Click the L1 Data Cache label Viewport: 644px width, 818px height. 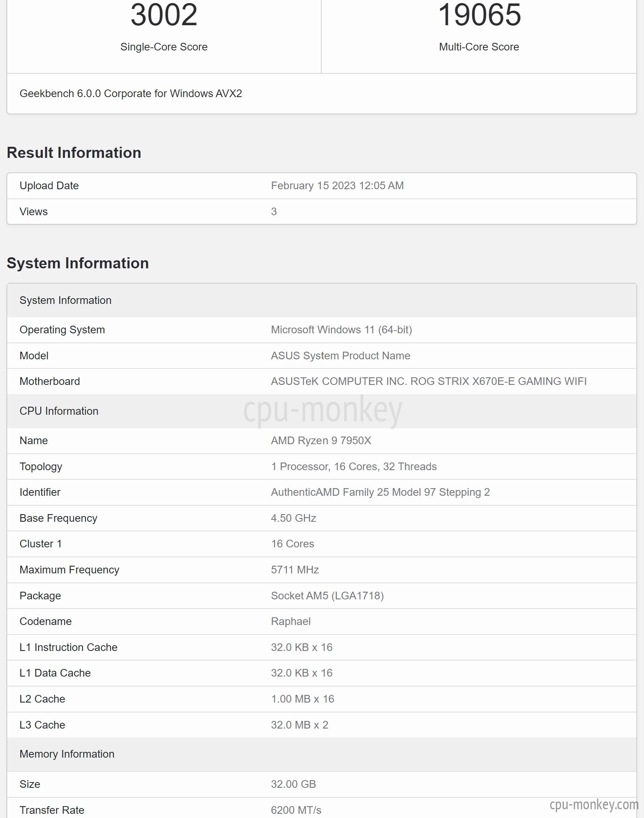pos(55,673)
